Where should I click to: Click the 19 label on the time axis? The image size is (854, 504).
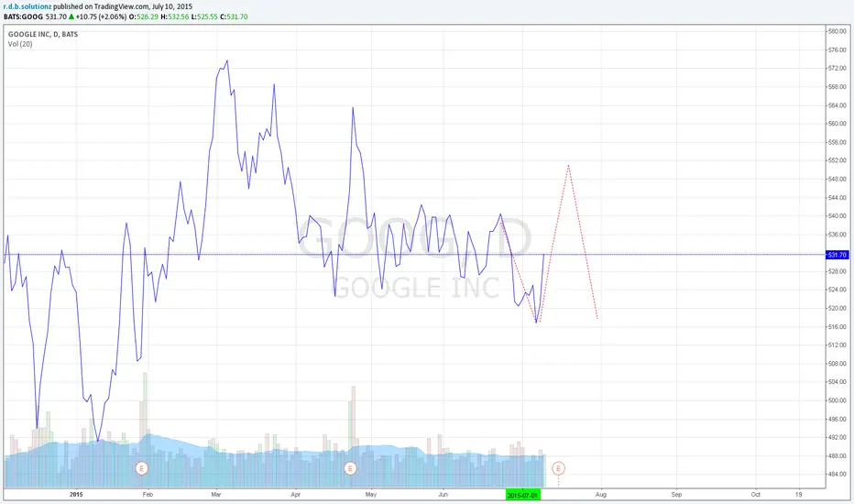pos(798,495)
